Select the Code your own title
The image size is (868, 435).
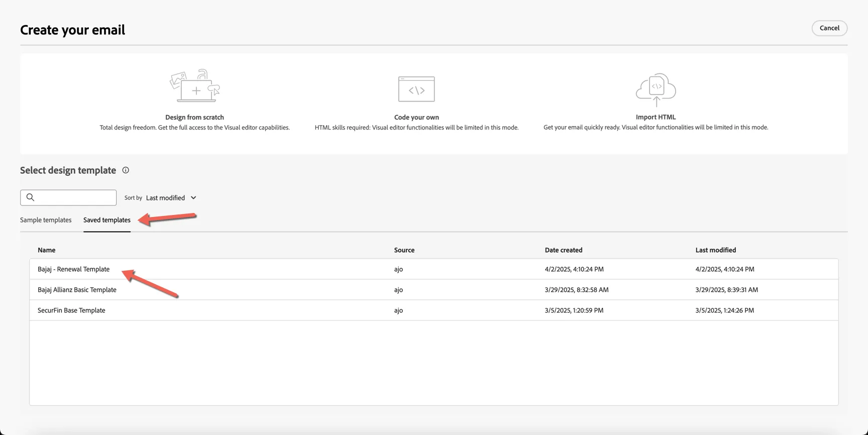pyautogui.click(x=416, y=117)
